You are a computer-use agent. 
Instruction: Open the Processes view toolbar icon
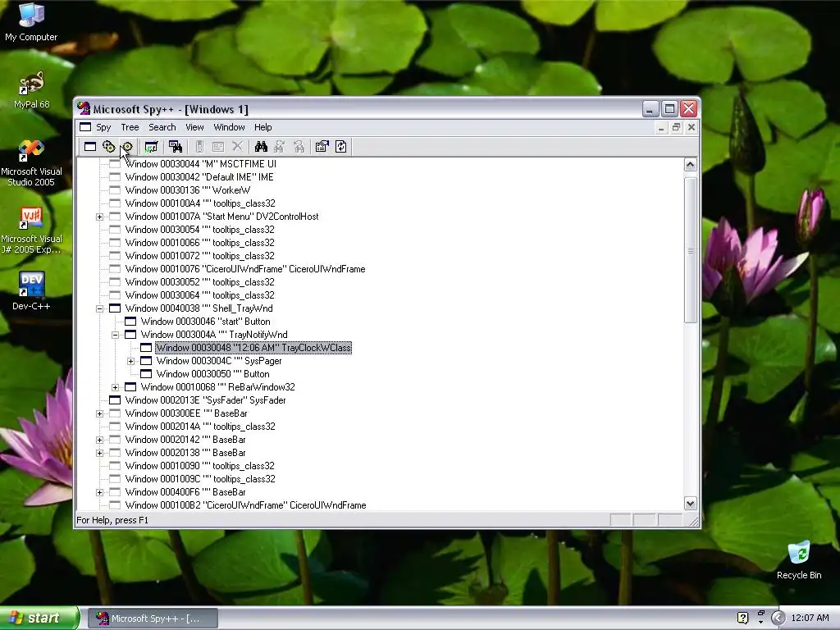coord(109,147)
